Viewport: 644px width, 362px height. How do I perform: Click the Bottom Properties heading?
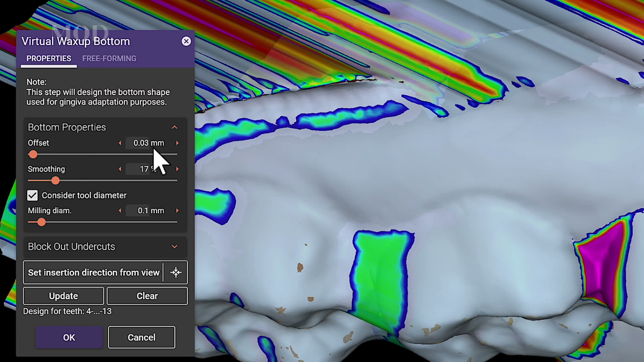pos(67,127)
